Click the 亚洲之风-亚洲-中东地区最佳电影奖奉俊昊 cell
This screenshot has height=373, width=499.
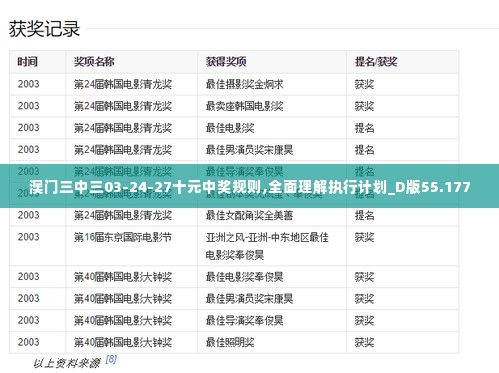(x=267, y=246)
